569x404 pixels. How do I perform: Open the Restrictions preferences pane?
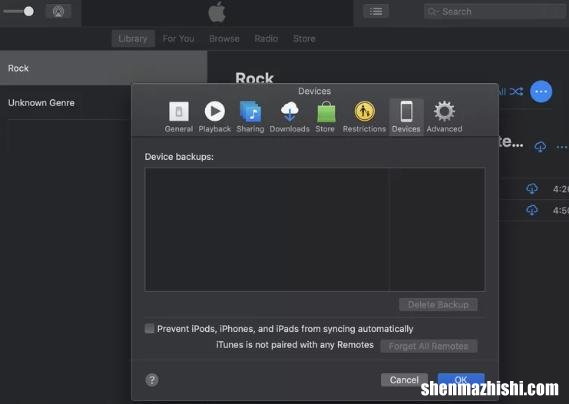click(x=364, y=117)
